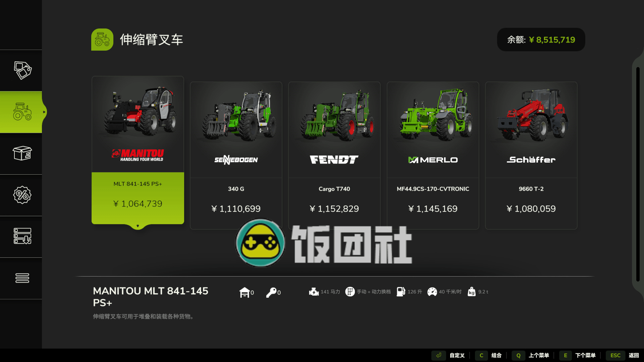Click the Manitou brand logo
This screenshot has height=362, width=644.
[x=138, y=155]
